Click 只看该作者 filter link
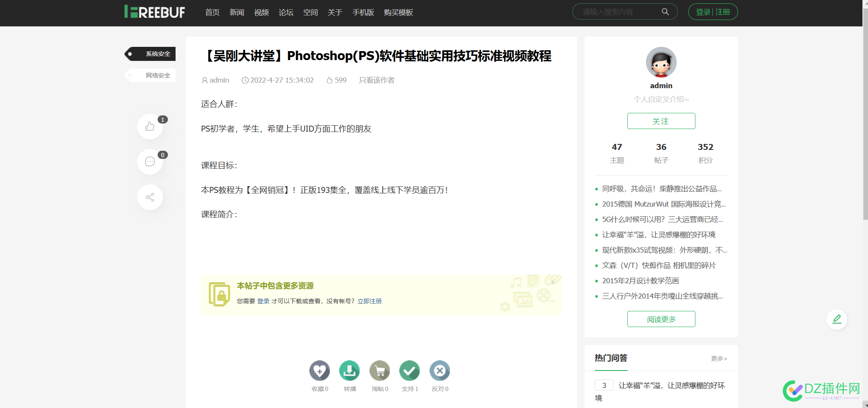 (x=377, y=80)
